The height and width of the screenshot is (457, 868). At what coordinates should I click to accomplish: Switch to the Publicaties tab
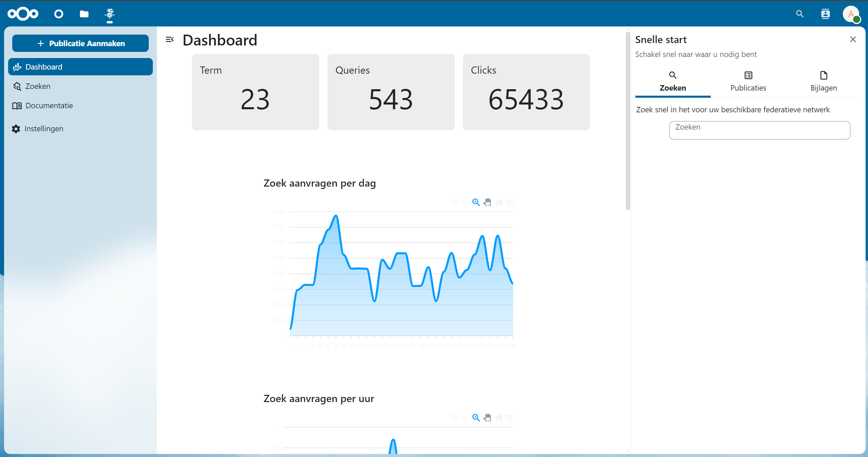coord(748,82)
